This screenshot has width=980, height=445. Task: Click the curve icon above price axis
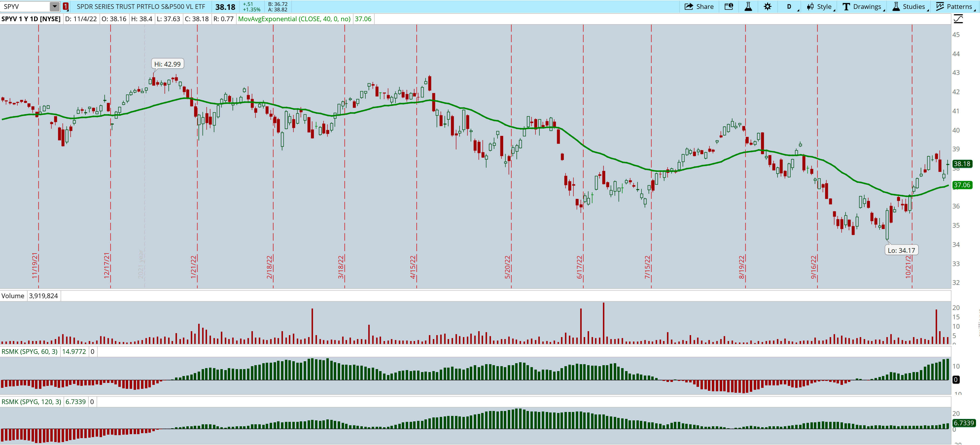958,19
